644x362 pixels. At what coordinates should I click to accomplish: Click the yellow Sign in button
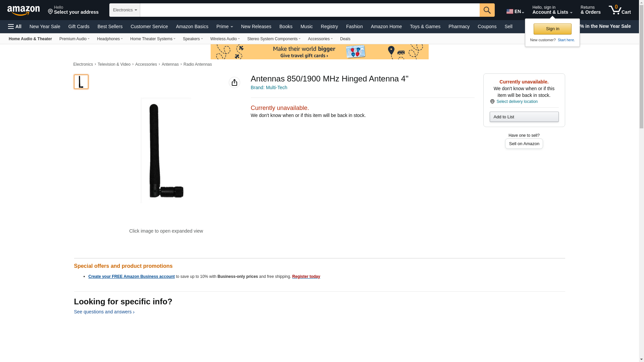[x=552, y=29]
